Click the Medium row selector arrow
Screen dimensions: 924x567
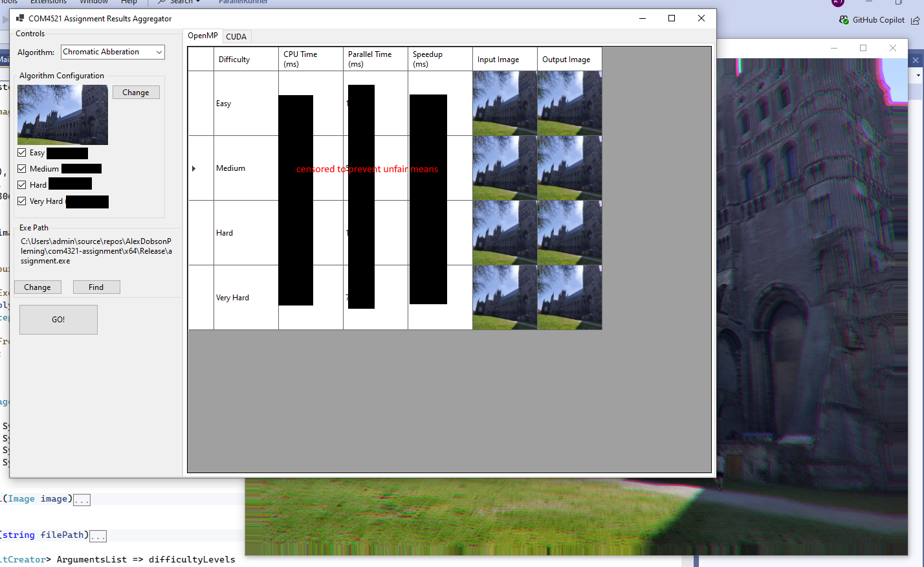[x=193, y=168]
